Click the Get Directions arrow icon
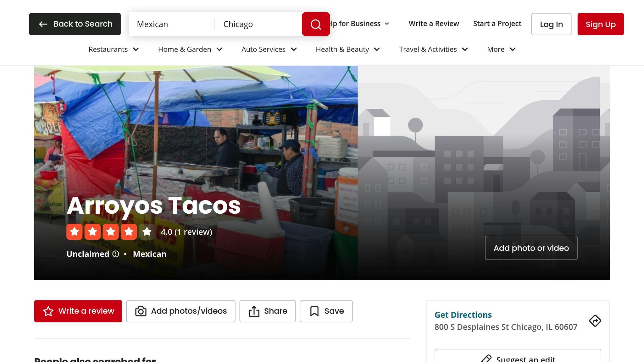This screenshot has width=644, height=362. click(x=595, y=321)
